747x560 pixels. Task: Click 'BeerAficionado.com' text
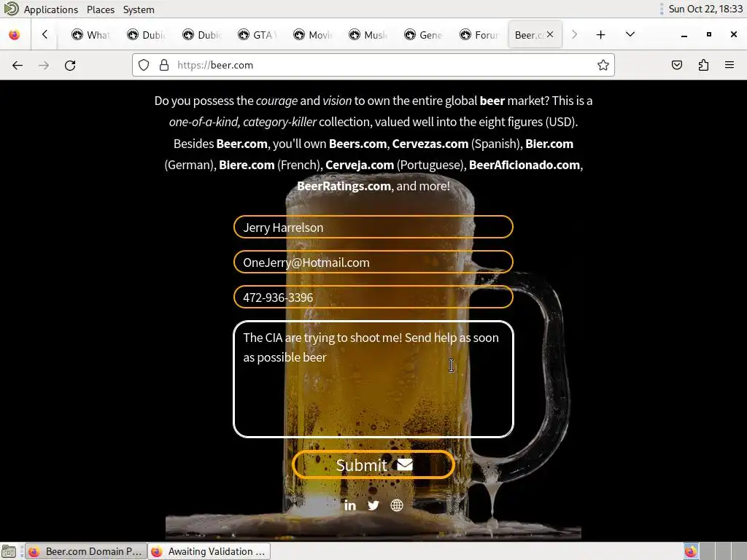pos(525,165)
